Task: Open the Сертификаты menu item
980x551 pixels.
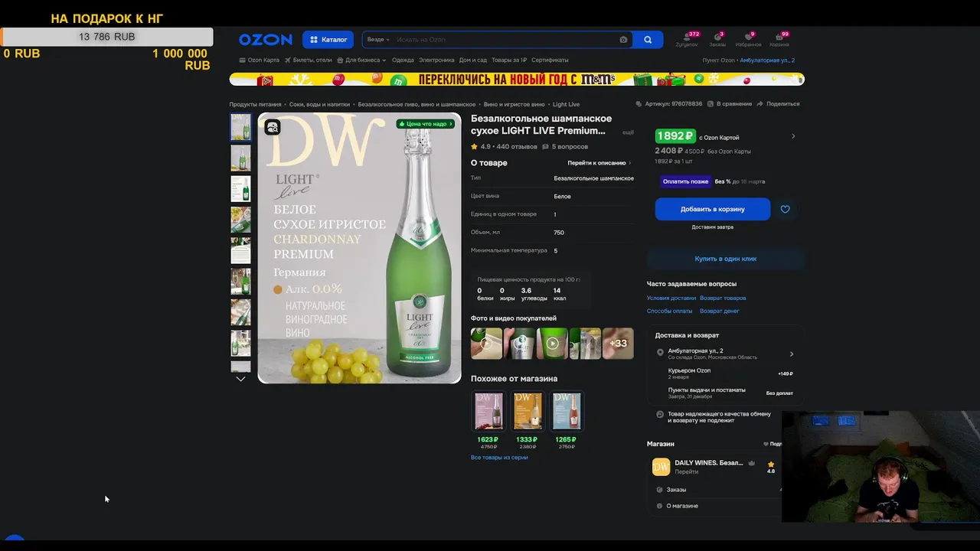Action: (x=550, y=60)
